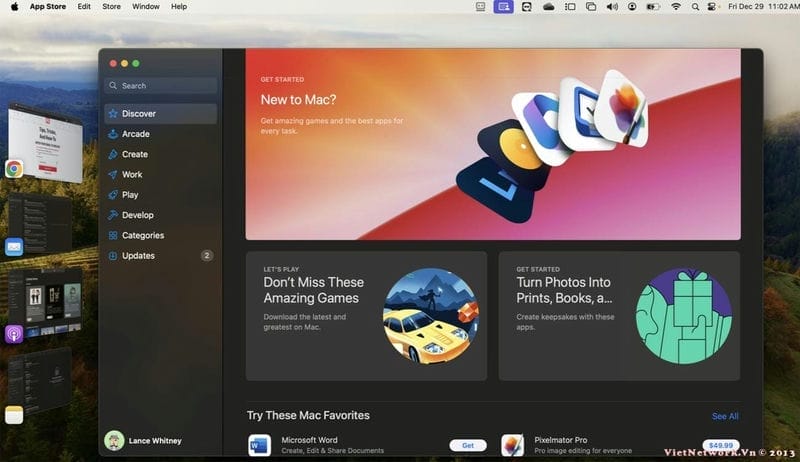Click the App Store search field
This screenshot has height=462, width=800.
(160, 86)
